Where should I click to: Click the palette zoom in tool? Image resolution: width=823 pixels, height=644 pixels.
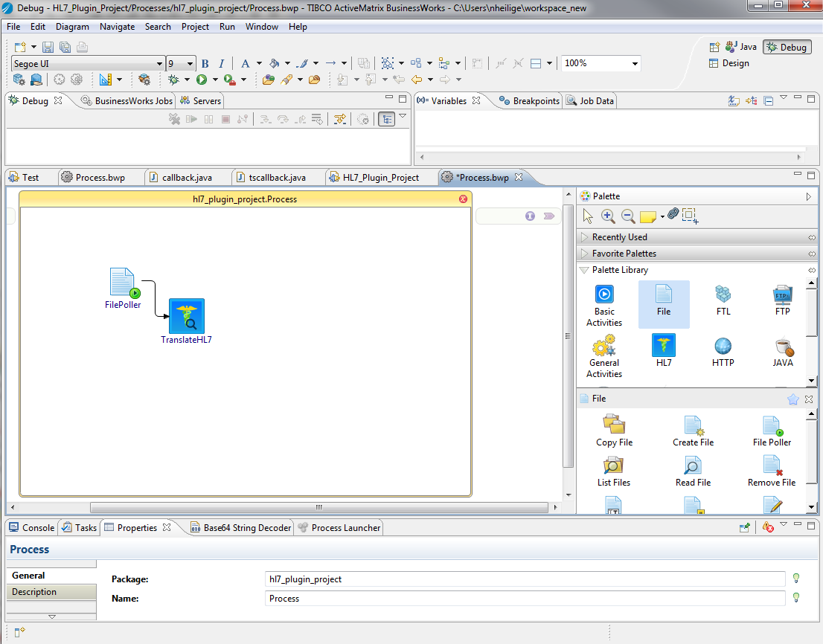point(608,216)
